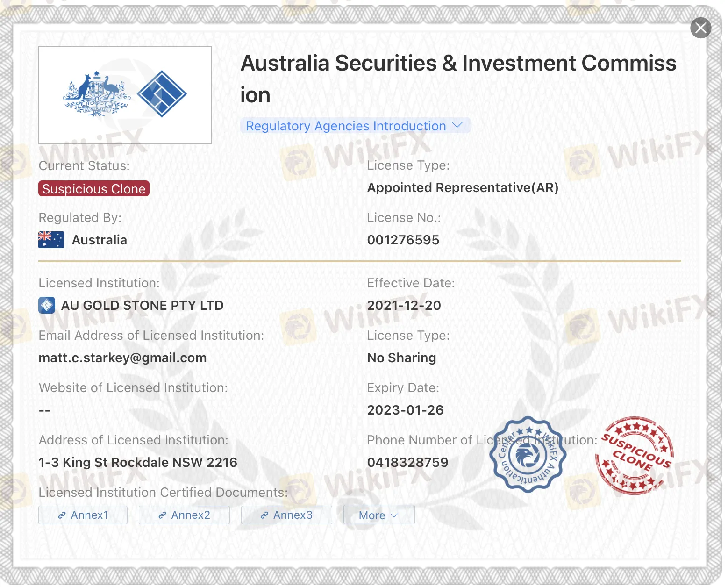Image resolution: width=728 pixels, height=587 pixels.
Task: Click the AU GOLD STONE institution icon
Action: click(47, 306)
